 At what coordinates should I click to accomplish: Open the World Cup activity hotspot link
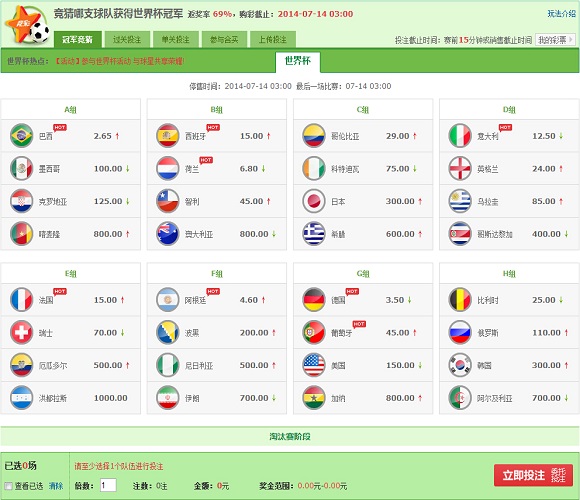click(x=119, y=61)
